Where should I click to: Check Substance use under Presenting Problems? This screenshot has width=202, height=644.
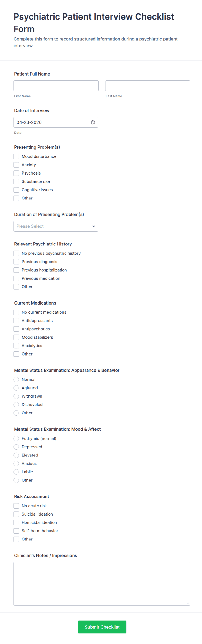16,181
